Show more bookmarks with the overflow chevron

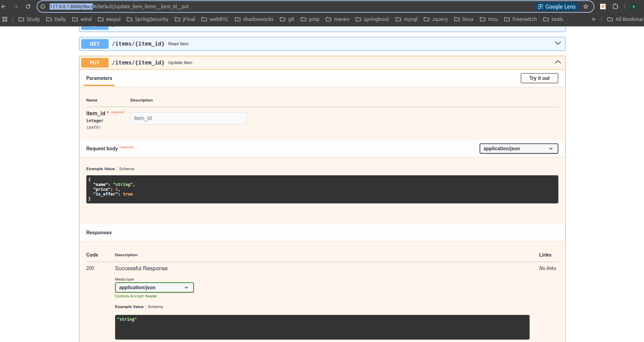pos(593,19)
